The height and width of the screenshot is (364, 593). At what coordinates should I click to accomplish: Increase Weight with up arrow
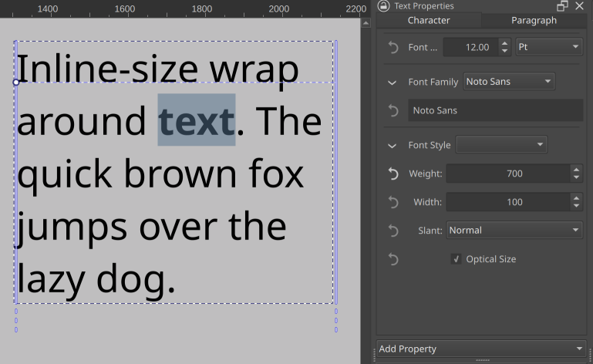[x=576, y=170]
